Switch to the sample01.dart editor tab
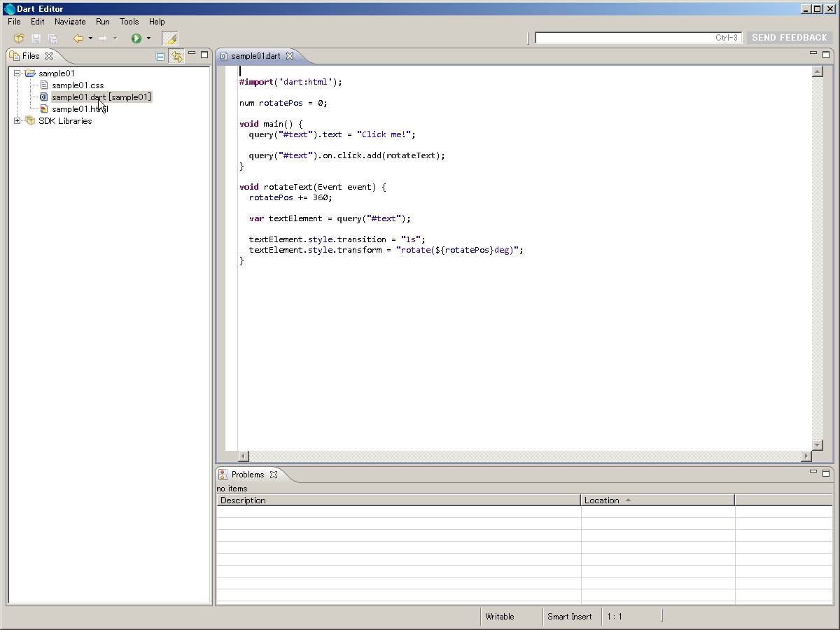The height and width of the screenshot is (630, 840). click(255, 56)
